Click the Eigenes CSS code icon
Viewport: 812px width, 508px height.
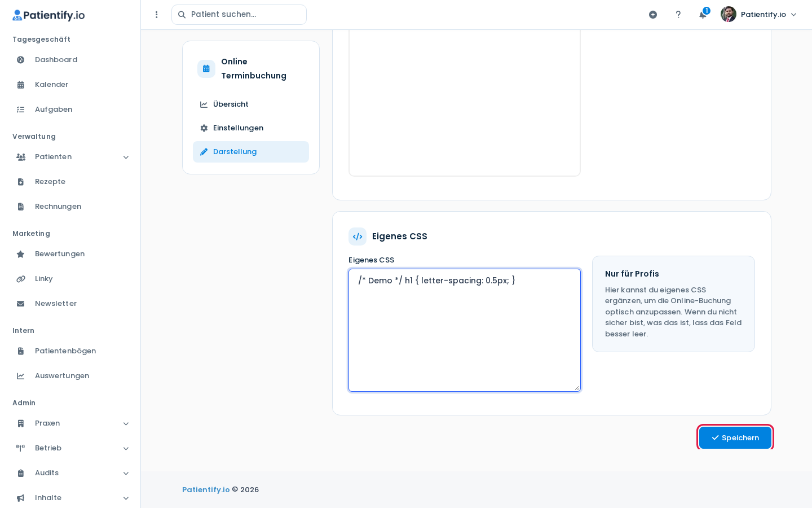point(358,237)
